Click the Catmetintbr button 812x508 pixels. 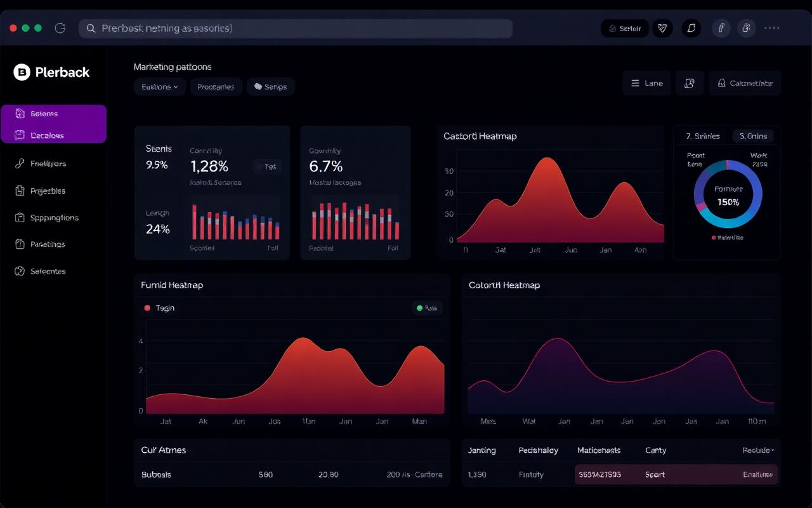[x=745, y=83]
